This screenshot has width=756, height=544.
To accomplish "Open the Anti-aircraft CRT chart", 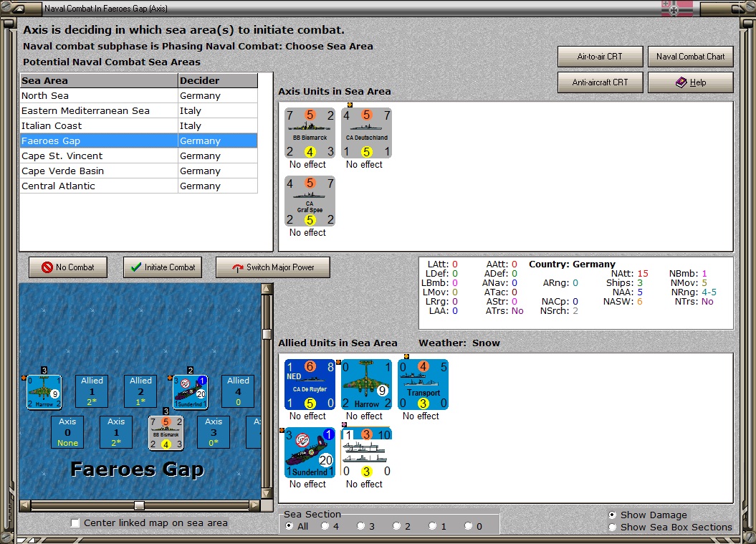I will coord(601,82).
